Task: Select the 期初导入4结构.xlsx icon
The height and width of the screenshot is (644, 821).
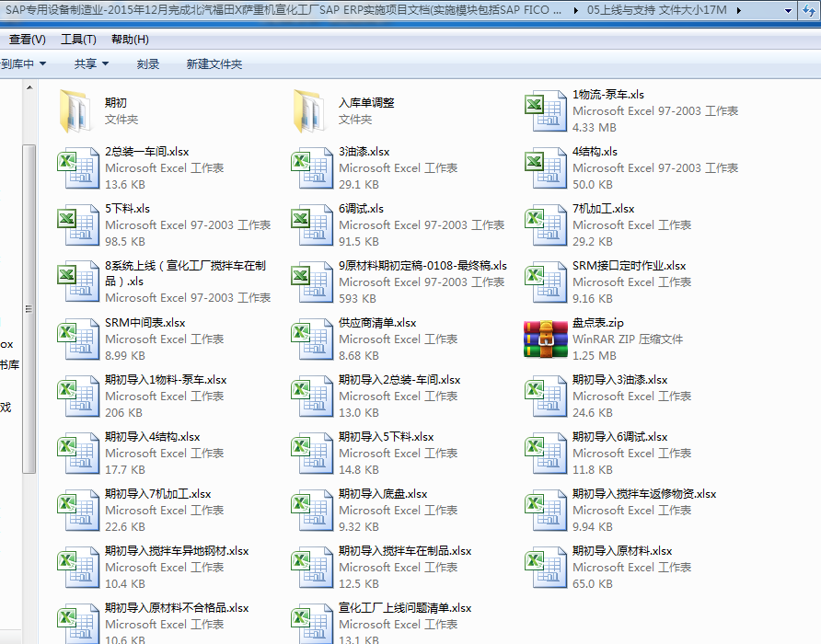Action: coord(78,454)
